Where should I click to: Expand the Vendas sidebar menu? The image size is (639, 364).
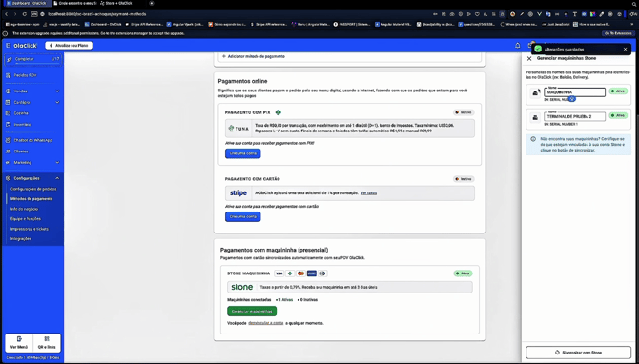tap(32, 91)
